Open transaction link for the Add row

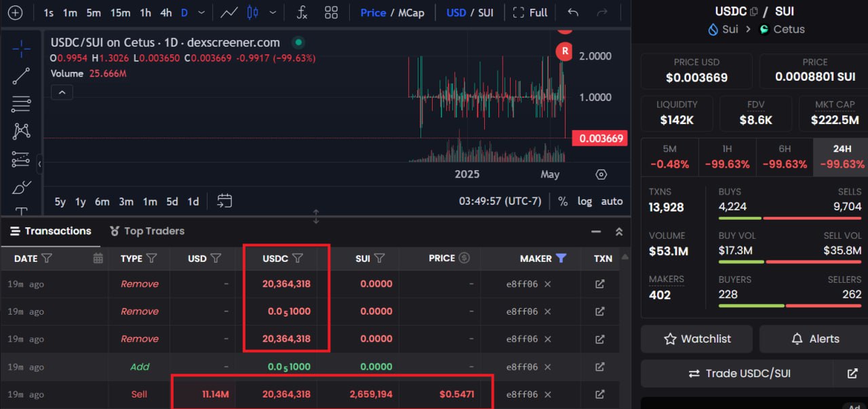click(599, 367)
